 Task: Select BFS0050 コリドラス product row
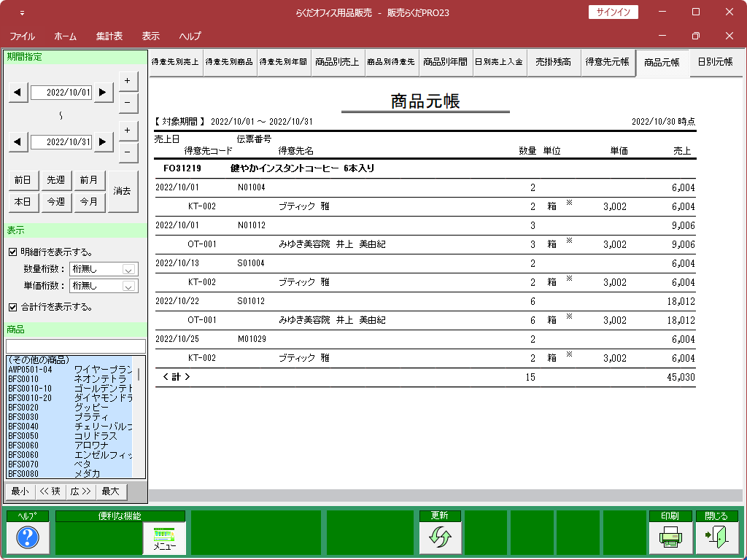coord(69,436)
